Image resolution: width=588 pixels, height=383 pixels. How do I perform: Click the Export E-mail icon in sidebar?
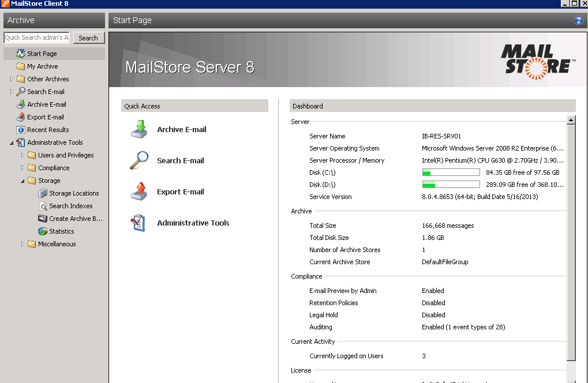click(x=21, y=117)
